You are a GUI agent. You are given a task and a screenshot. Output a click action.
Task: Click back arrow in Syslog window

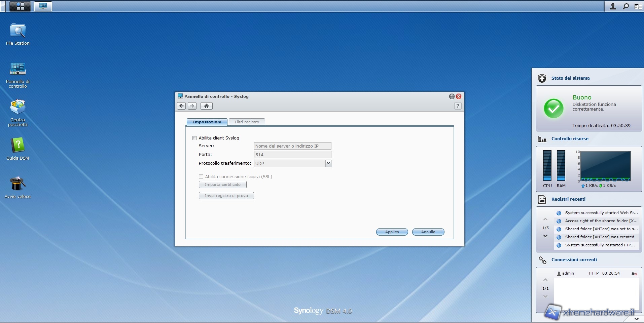pos(181,106)
